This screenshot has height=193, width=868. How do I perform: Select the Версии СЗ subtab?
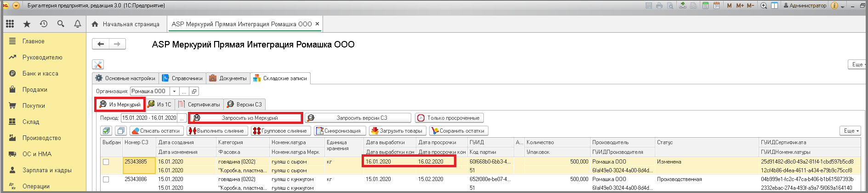click(x=244, y=105)
